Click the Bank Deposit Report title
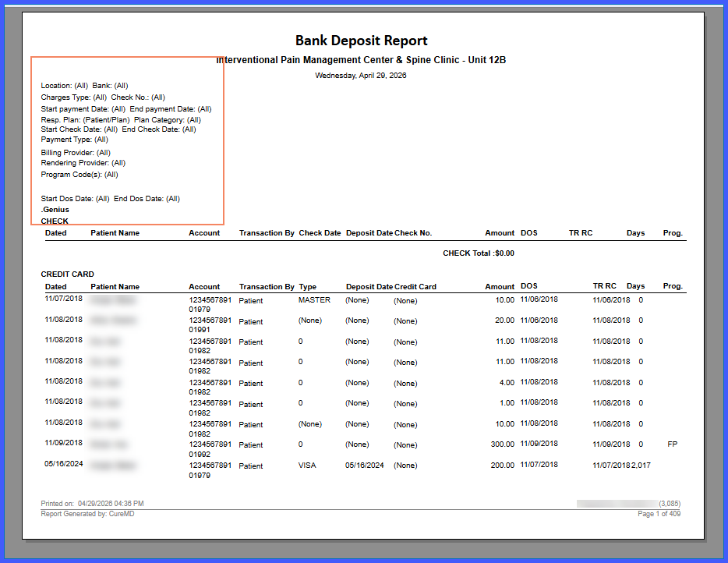Screen dimensions: 728x563 click(x=361, y=41)
